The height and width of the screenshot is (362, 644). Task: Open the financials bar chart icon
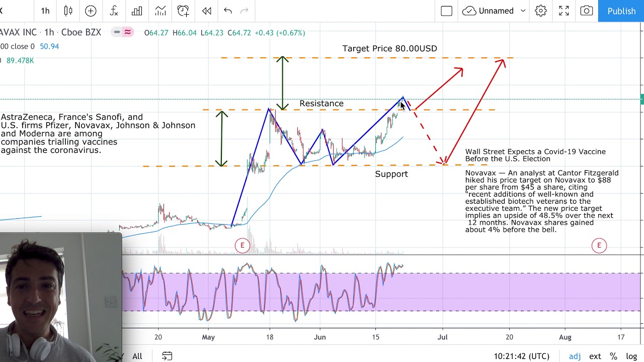[x=137, y=11]
